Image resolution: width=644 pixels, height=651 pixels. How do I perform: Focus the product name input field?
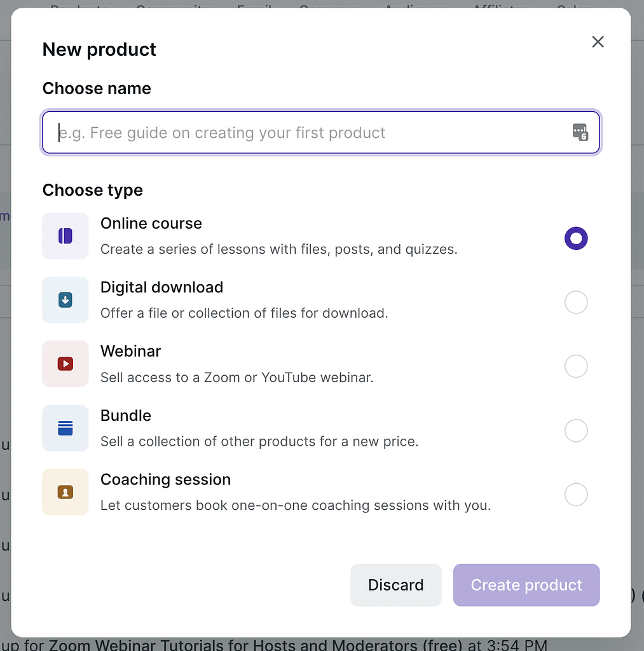click(x=305, y=133)
